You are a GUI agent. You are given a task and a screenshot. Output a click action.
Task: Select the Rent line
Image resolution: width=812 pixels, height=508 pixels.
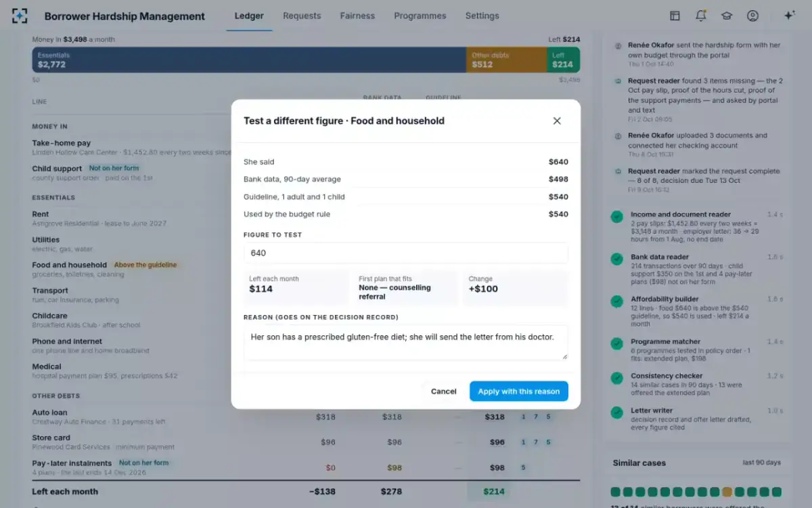[41, 214]
